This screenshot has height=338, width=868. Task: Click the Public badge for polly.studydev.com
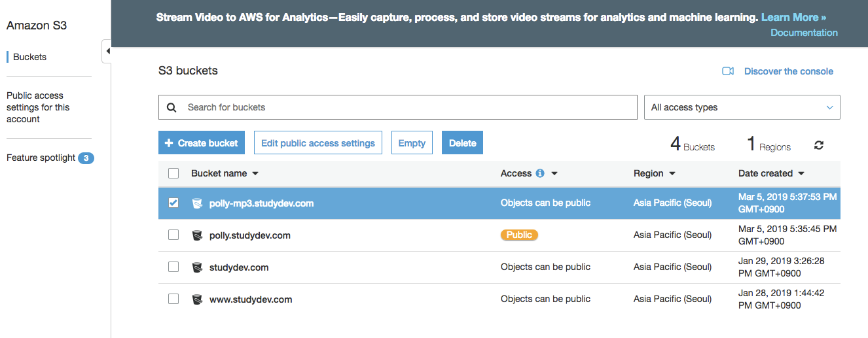pos(519,235)
